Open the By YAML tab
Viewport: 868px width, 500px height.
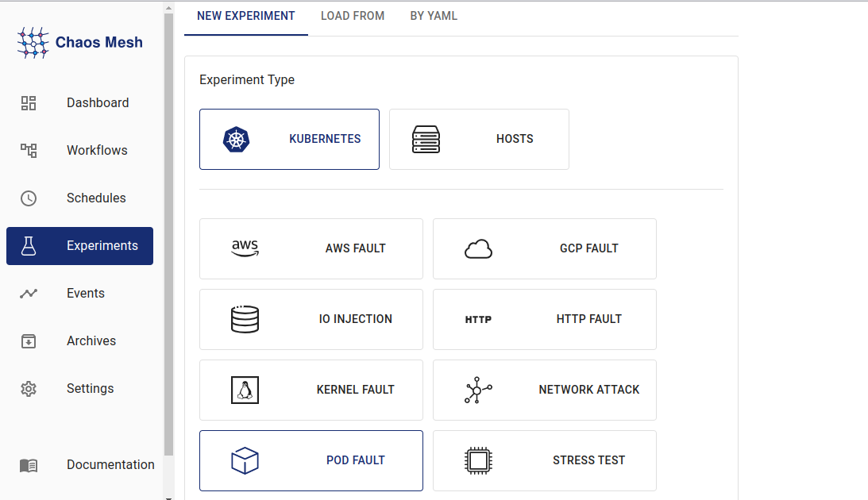click(x=434, y=16)
